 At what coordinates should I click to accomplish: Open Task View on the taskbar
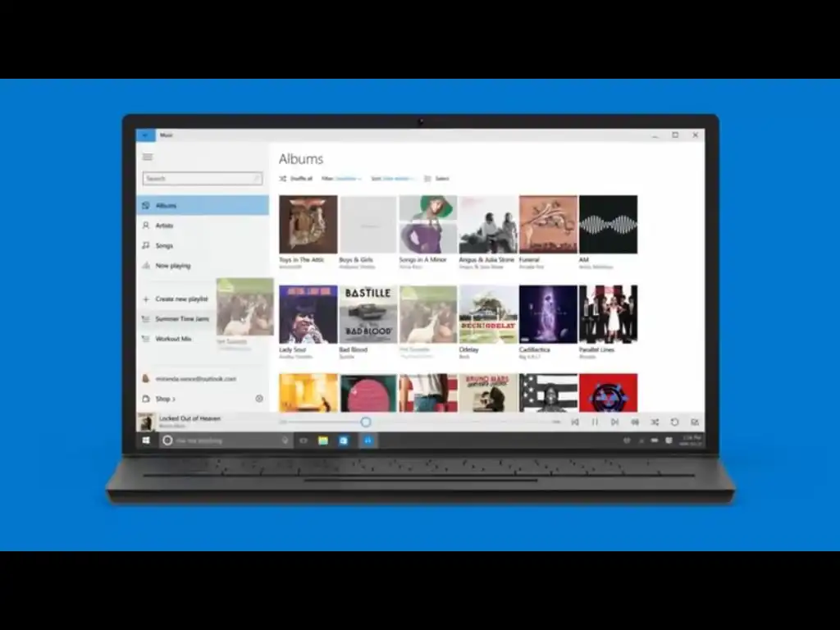(x=304, y=441)
